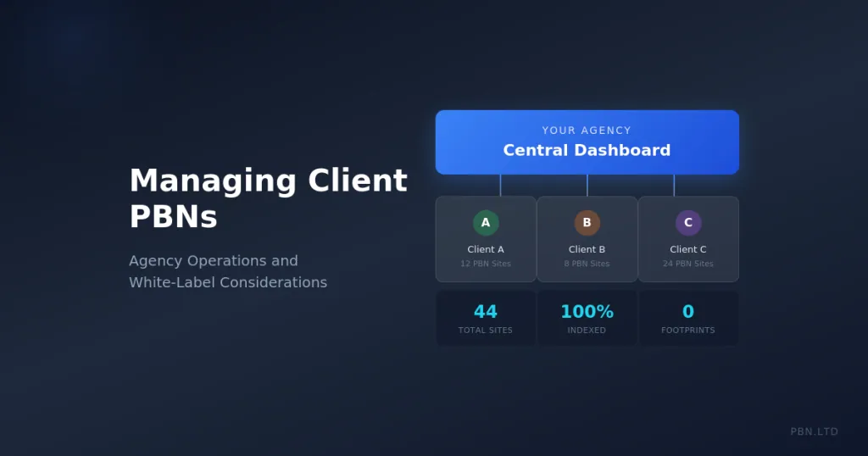Click the '12 PBN Sites' text

(x=486, y=264)
